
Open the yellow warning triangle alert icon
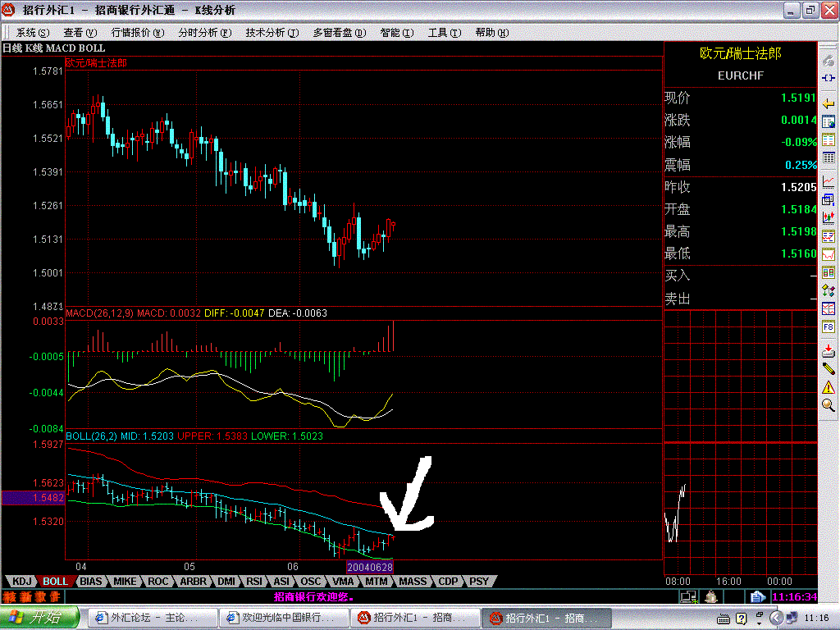pyautogui.click(x=828, y=386)
